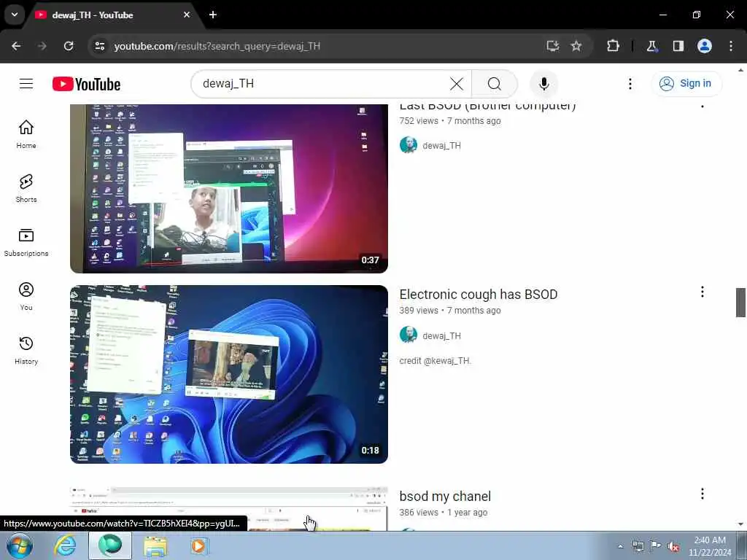The image size is (747, 560).
Task: Clear the search box with the X icon
Action: coord(457,84)
